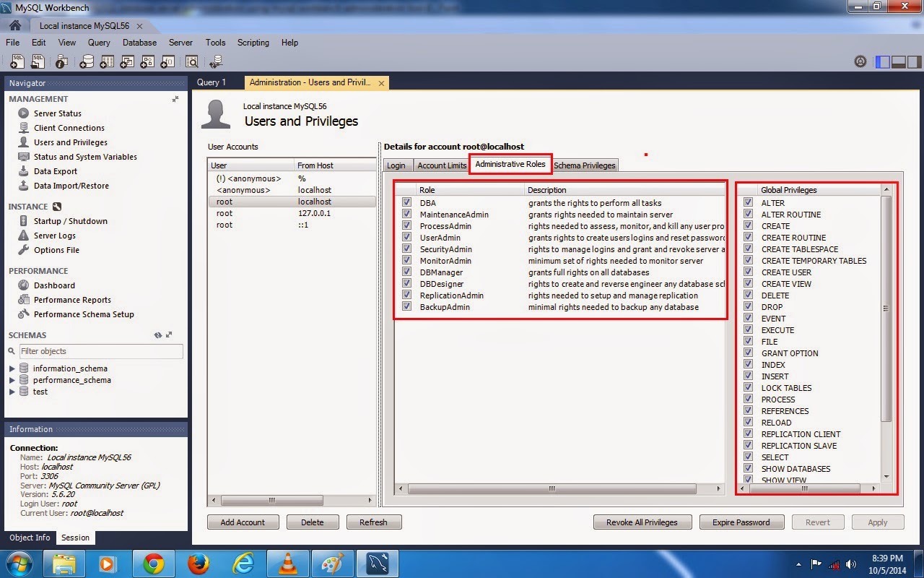Screen dimensions: 924x578
Task: Open Firefox from the taskbar
Action: coord(198,564)
